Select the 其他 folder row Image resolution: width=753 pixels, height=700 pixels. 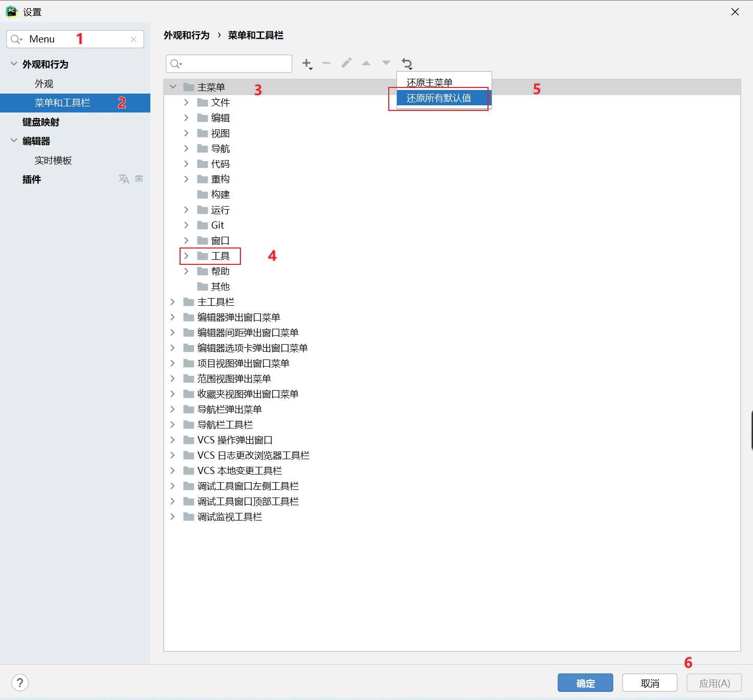[452, 286]
